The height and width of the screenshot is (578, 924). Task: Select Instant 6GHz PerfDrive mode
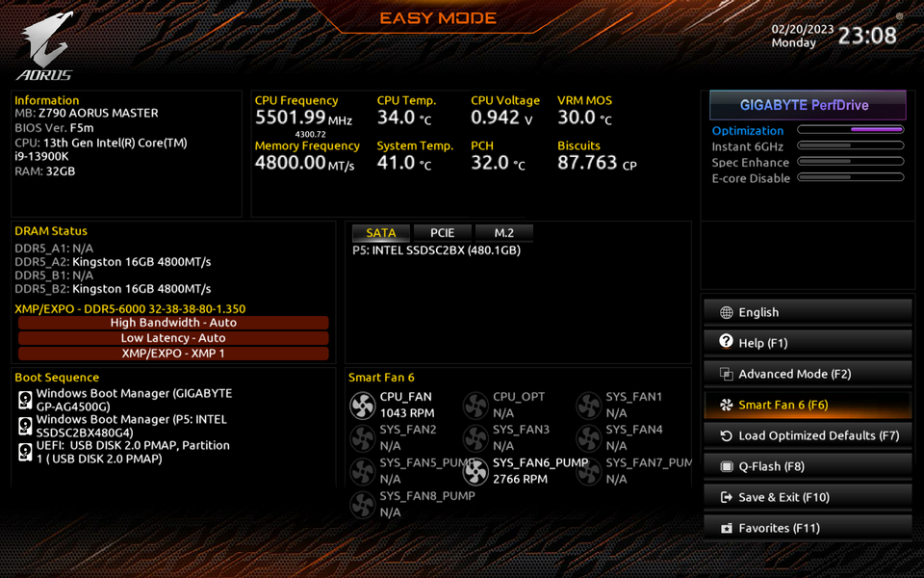tap(747, 146)
